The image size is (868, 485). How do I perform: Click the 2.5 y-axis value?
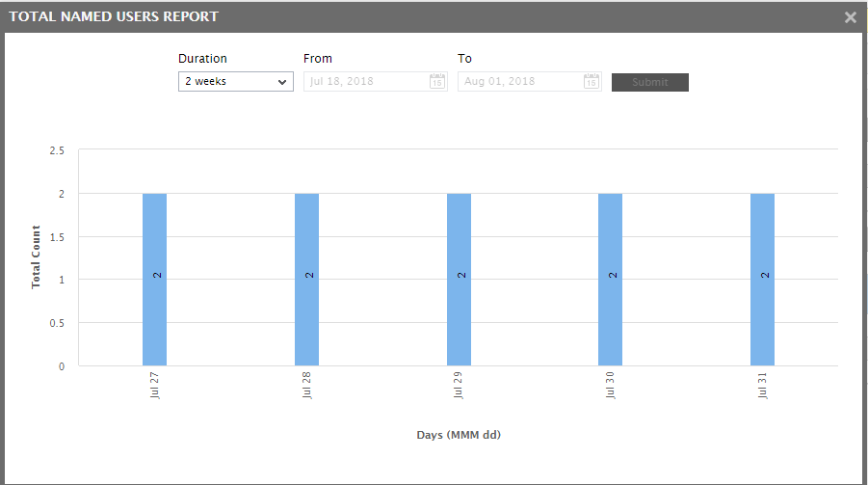pos(57,150)
